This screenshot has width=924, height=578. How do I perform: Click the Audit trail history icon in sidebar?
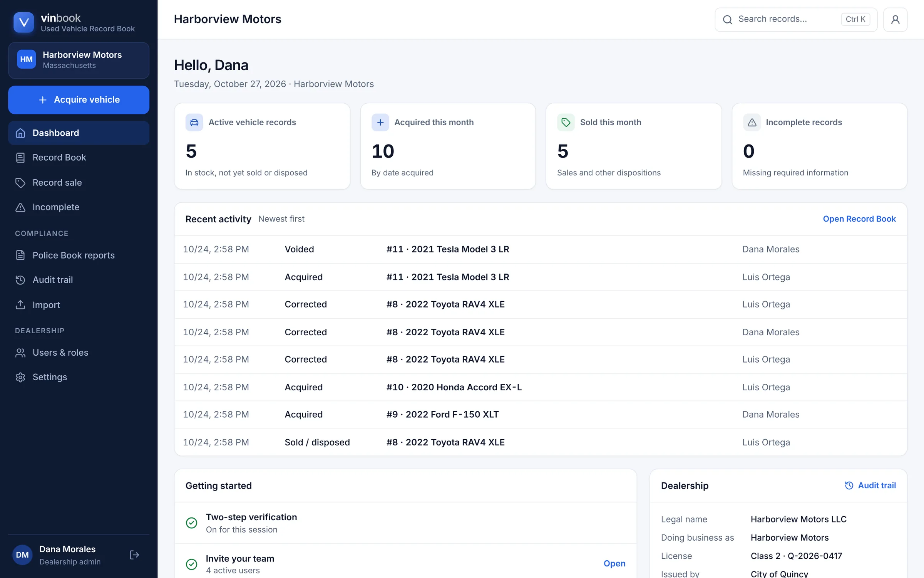pos(20,280)
